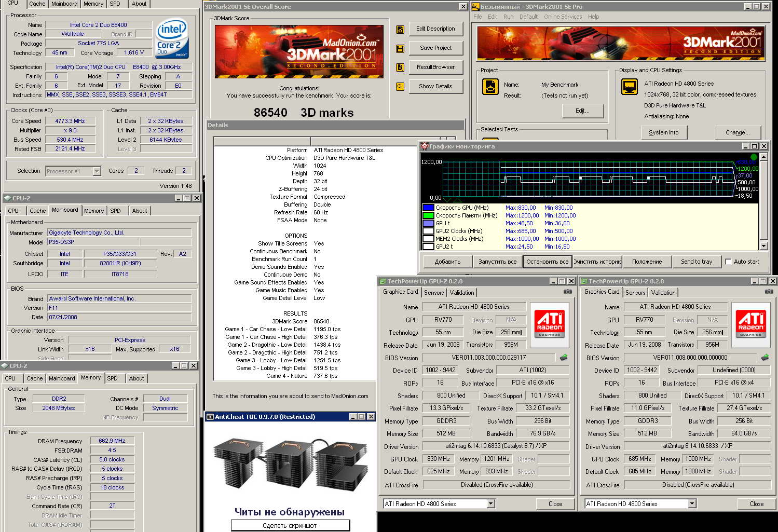Click the Send to tray button
The image size is (778, 532).
[697, 262]
